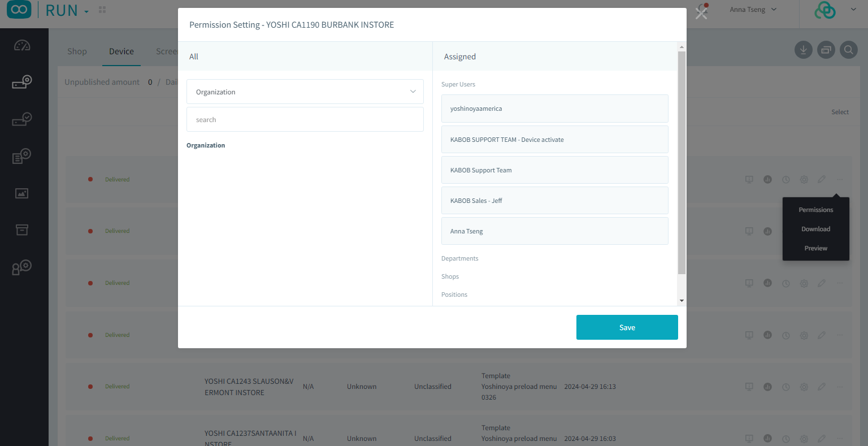This screenshot has width=868, height=446.
Task: Select the KABOB Sales - Jeff entry
Action: point(555,201)
